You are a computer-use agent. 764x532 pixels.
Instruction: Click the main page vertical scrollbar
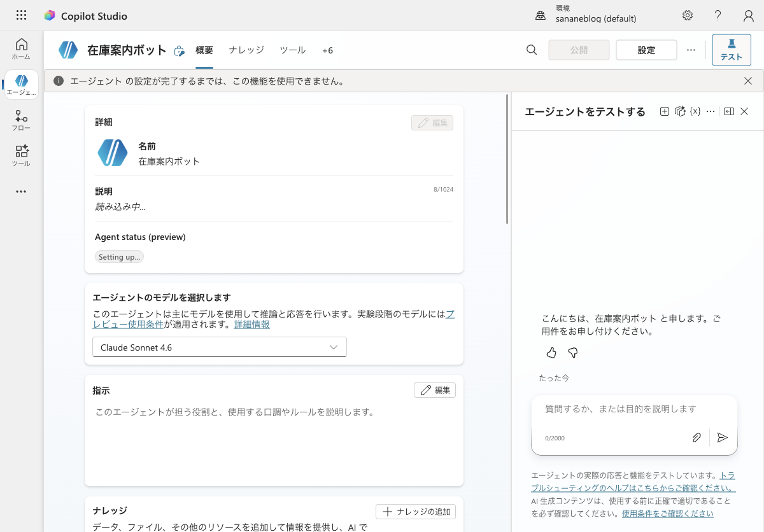(507, 159)
